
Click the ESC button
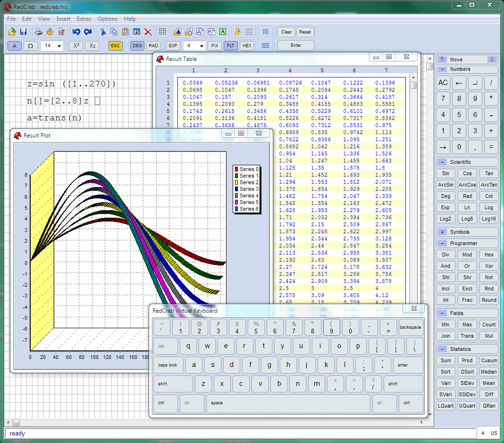click(x=116, y=46)
